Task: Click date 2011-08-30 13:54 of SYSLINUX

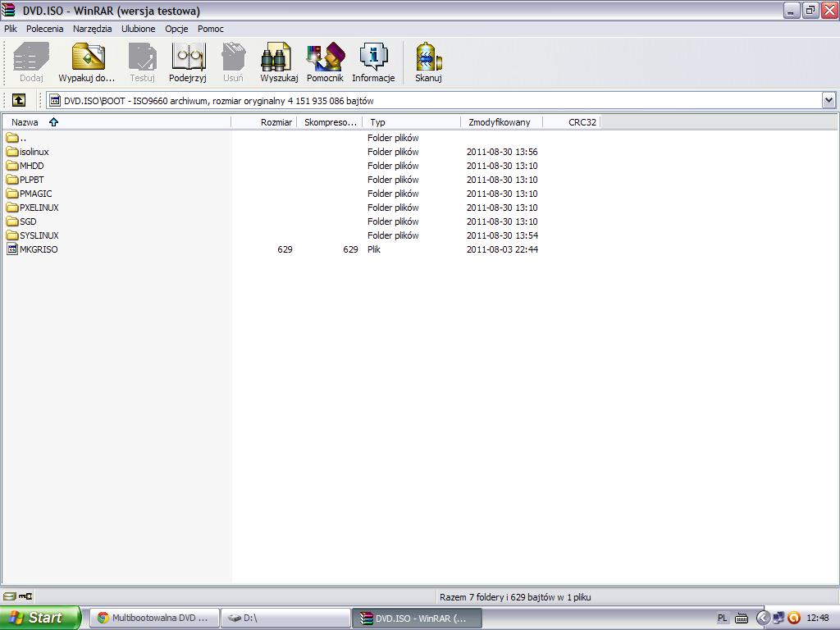Action: (x=502, y=235)
